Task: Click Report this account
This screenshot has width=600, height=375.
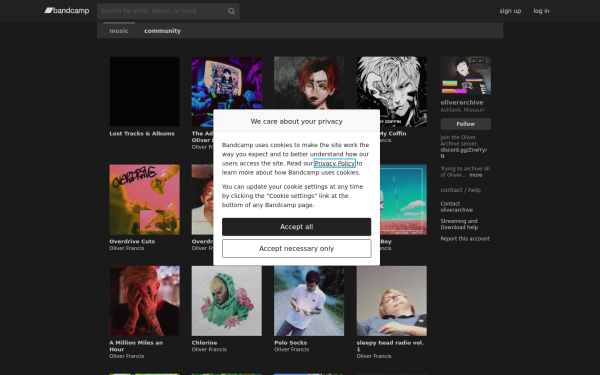Action: point(465,238)
